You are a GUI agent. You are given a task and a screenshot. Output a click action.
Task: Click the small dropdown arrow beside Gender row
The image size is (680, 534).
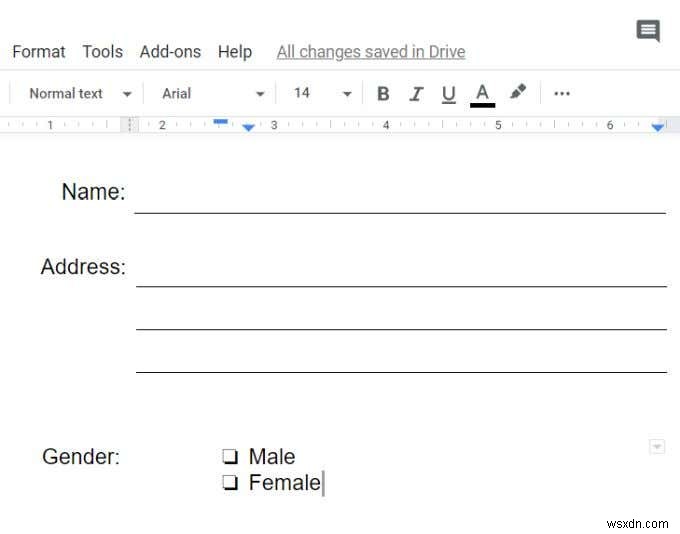tap(657, 446)
